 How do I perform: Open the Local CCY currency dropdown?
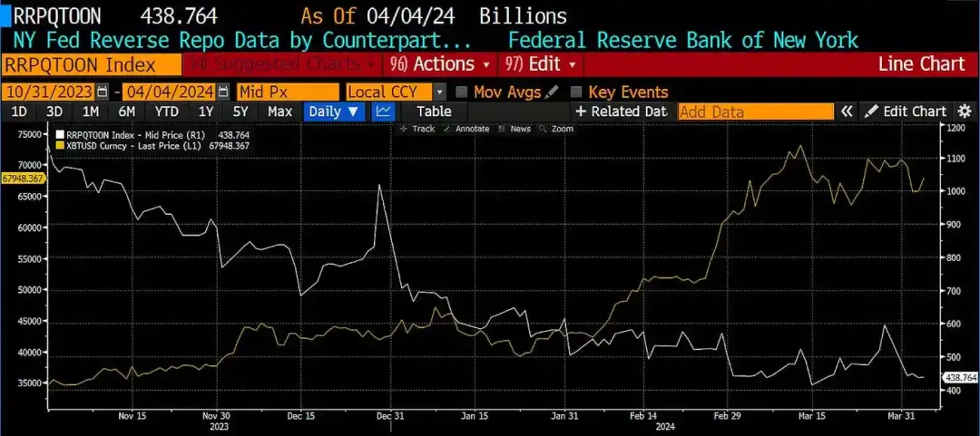point(397,92)
